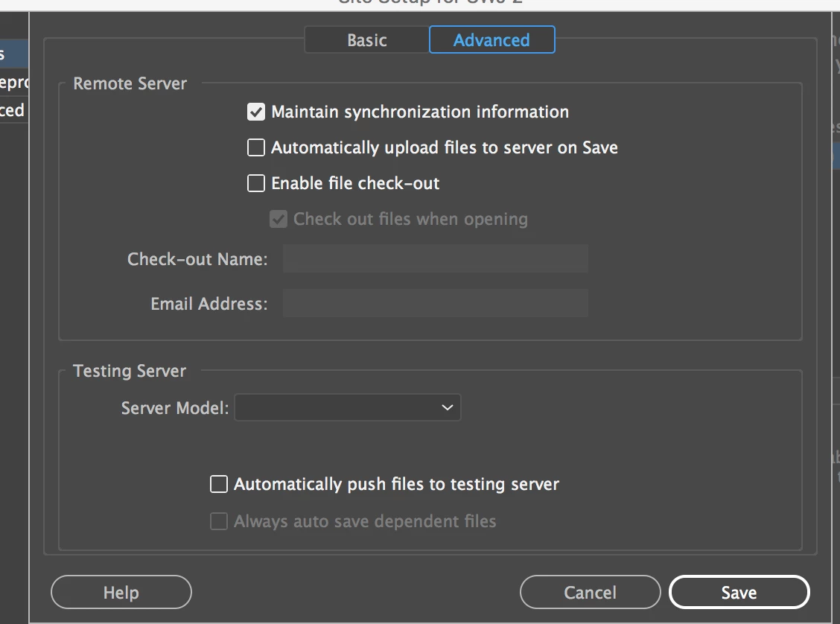Click the Help button

(x=121, y=592)
